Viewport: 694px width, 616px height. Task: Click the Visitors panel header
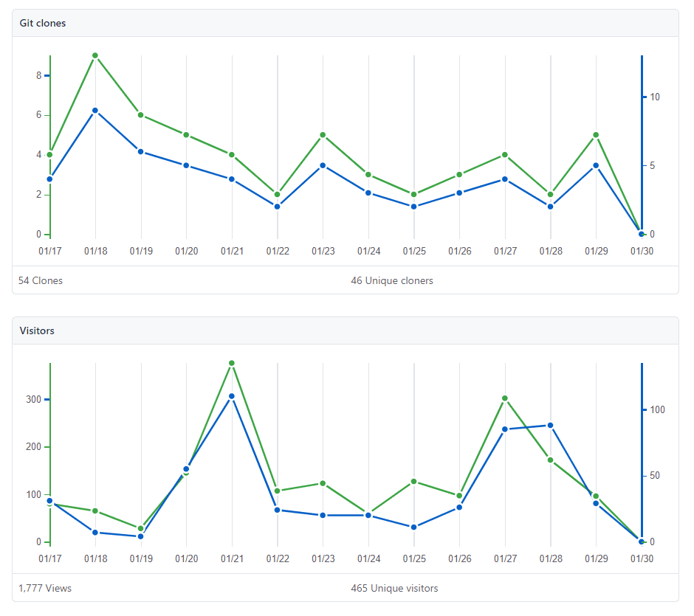pos(347,331)
